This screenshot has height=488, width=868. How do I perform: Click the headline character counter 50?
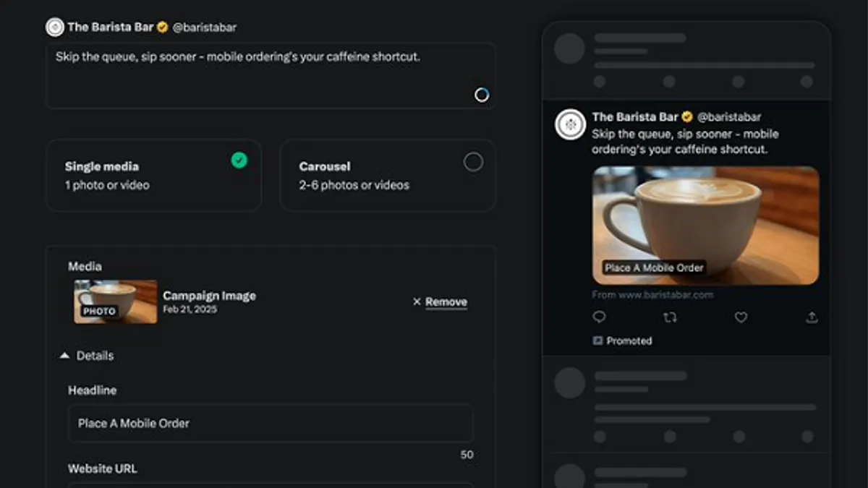467,455
